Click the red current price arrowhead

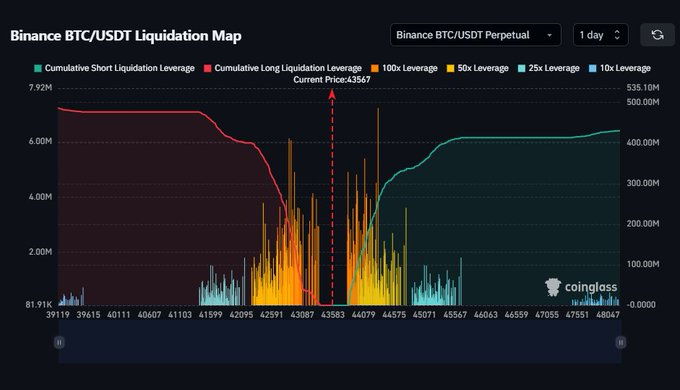pyautogui.click(x=332, y=94)
